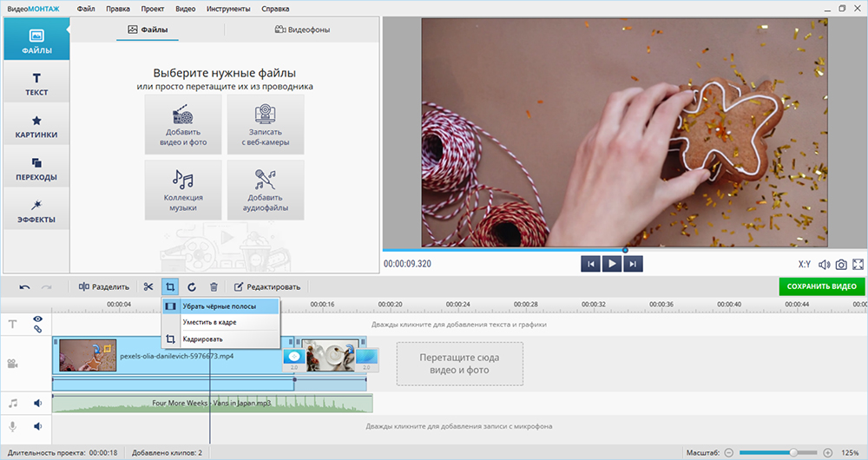
Task: Take a snapshot with camera icon
Action: [x=841, y=265]
